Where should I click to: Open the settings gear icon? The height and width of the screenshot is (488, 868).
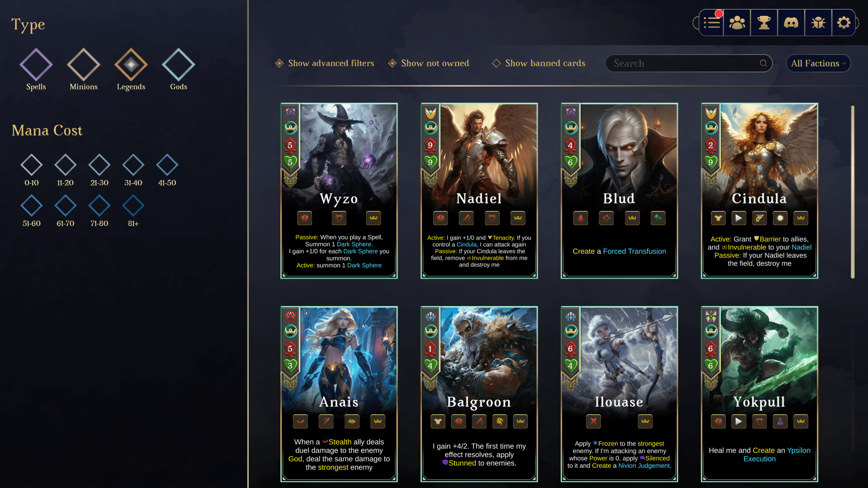click(844, 23)
